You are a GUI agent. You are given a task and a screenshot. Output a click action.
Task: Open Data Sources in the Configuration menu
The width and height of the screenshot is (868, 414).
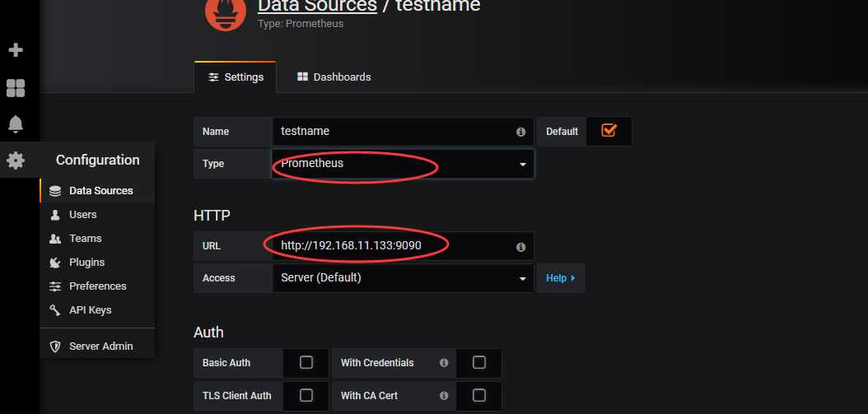click(100, 190)
